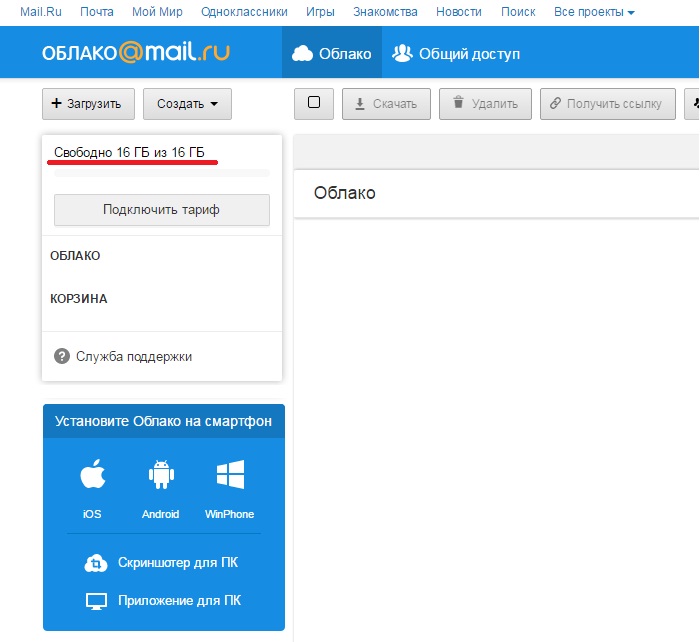Click the Скриншотер для ПК link

(178, 563)
